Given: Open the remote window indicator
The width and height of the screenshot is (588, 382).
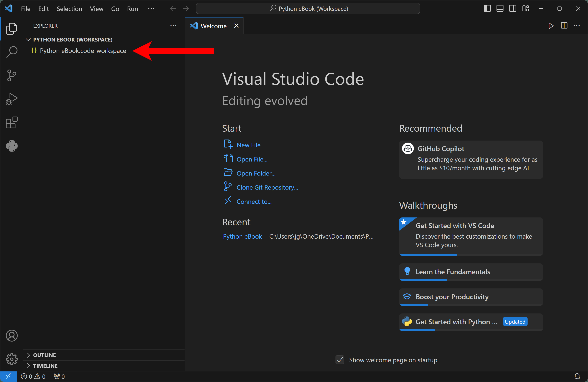Looking at the screenshot, I should [8, 376].
